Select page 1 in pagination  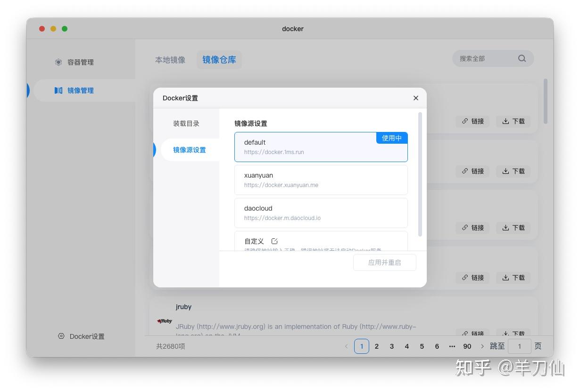pyautogui.click(x=362, y=346)
